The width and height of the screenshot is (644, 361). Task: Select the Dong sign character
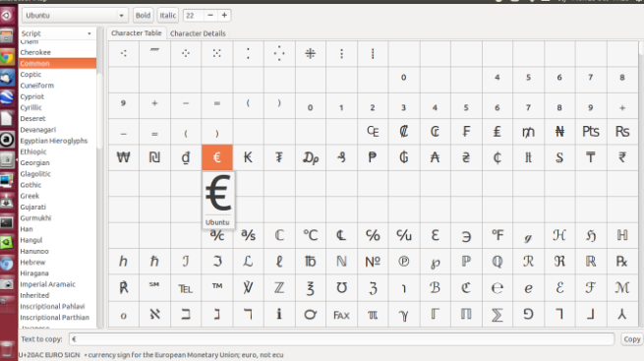[x=186, y=157]
